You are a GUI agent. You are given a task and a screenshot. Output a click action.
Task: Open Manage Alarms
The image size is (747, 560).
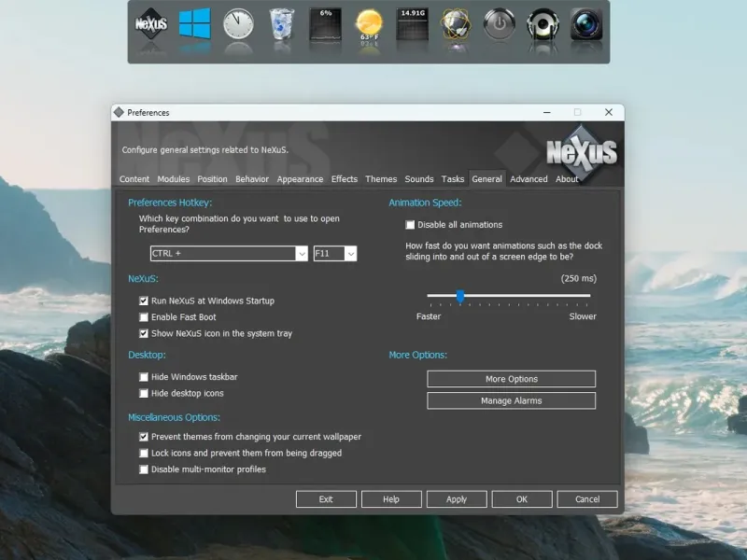511,401
